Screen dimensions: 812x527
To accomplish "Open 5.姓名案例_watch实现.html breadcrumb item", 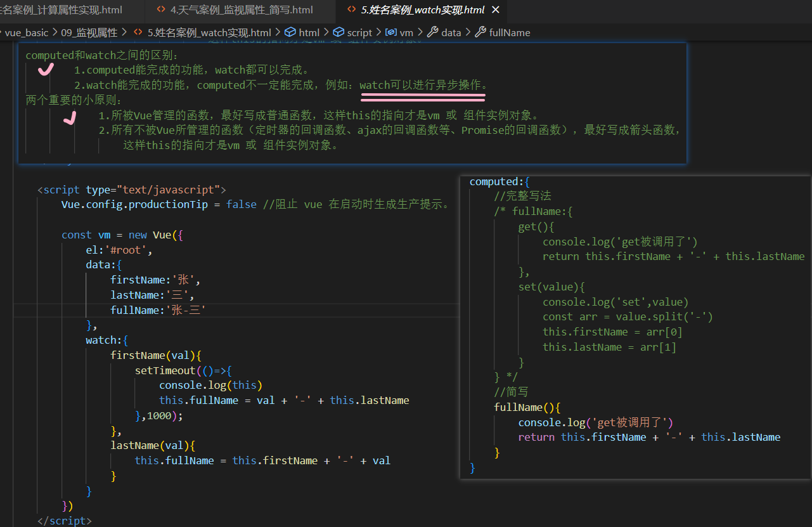I will (x=209, y=32).
